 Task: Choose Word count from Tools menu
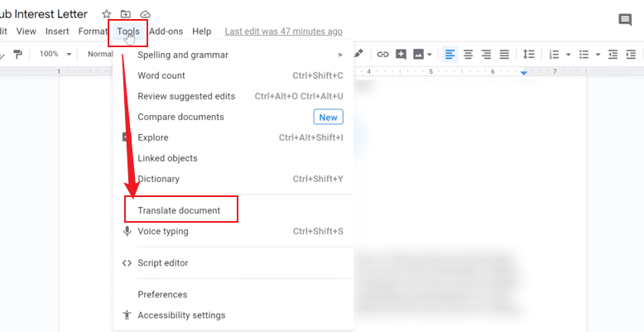233,75
